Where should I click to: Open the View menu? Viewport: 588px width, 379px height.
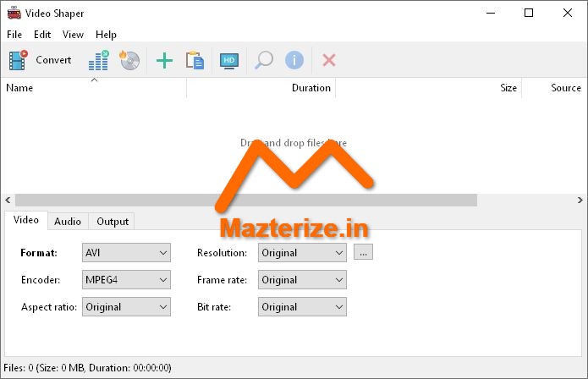[73, 35]
